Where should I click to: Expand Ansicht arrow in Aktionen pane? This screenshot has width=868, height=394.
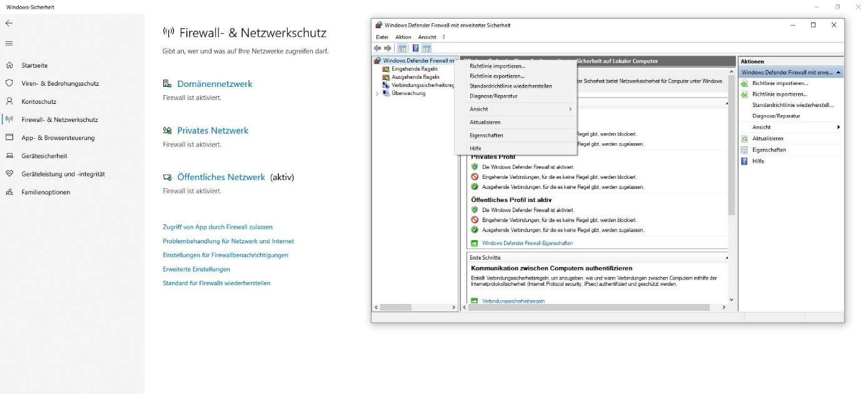pos(839,128)
